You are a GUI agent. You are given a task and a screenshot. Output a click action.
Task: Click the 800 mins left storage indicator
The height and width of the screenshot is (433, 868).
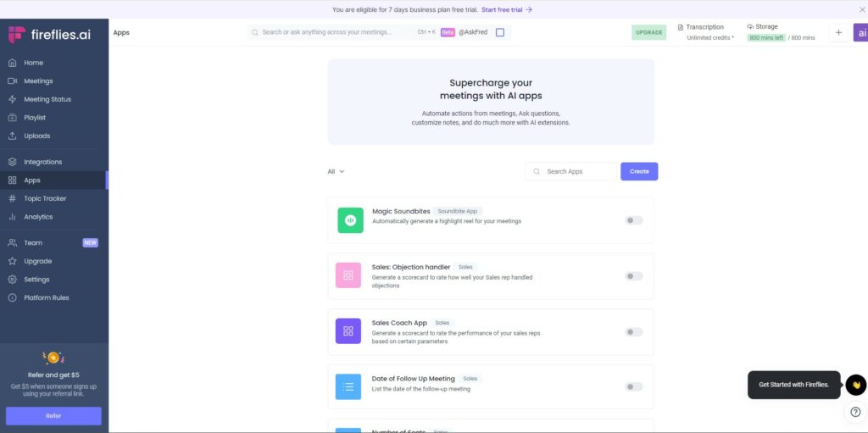point(766,37)
